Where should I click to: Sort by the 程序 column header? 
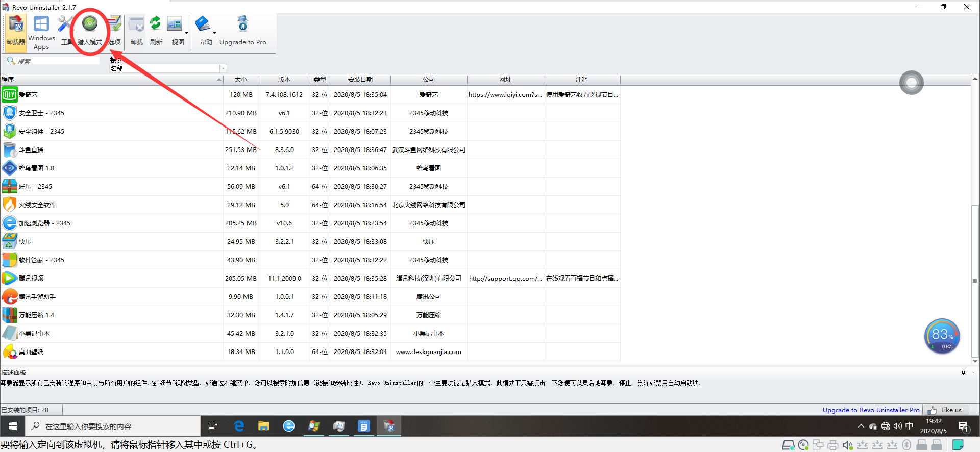[111, 80]
